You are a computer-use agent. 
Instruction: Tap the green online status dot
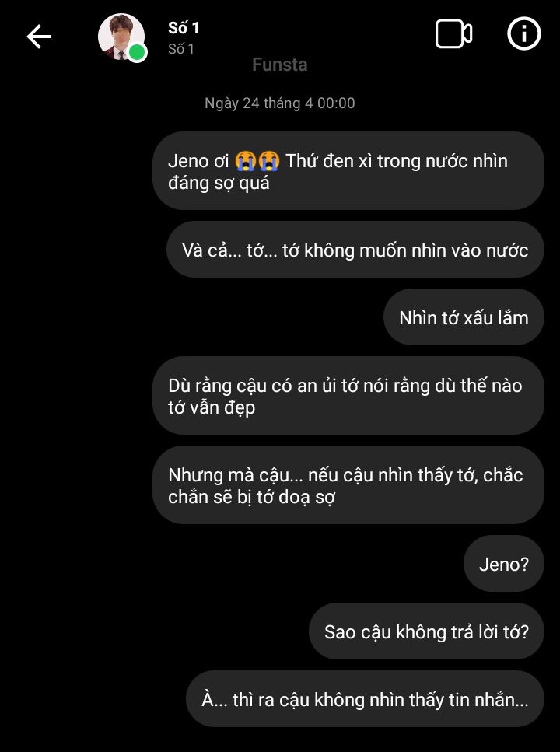point(137,52)
